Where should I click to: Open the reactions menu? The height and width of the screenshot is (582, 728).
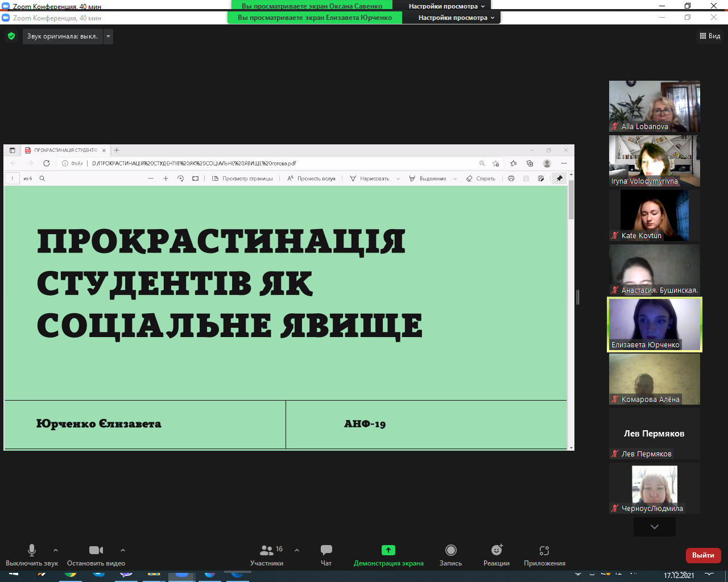coord(497,555)
